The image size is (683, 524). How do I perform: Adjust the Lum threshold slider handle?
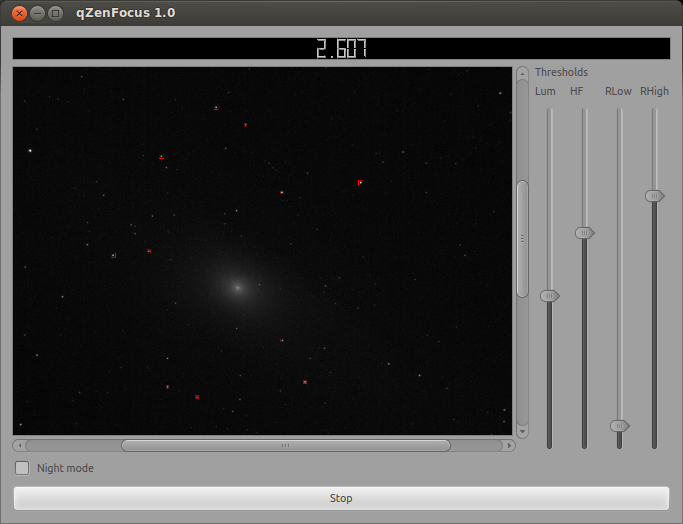pyautogui.click(x=550, y=296)
